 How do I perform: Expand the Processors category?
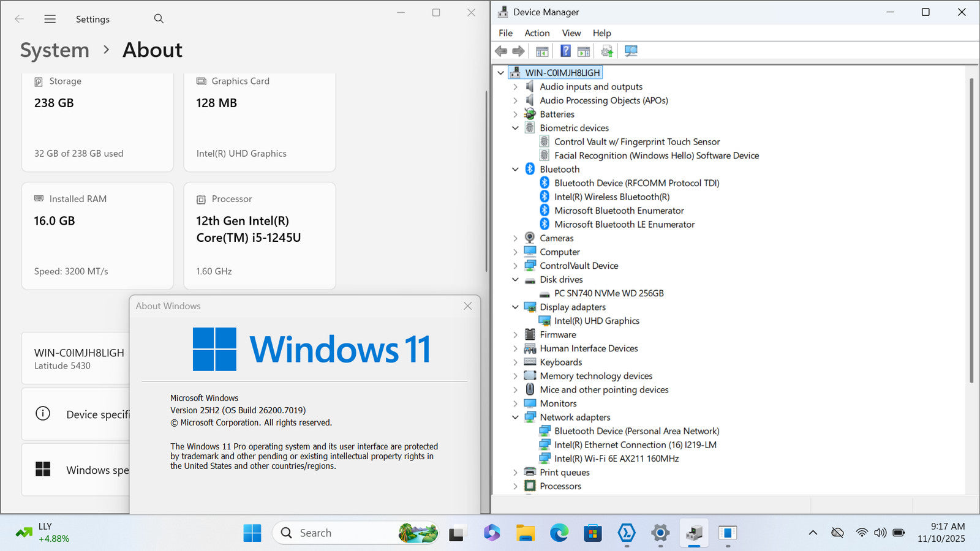tap(515, 486)
